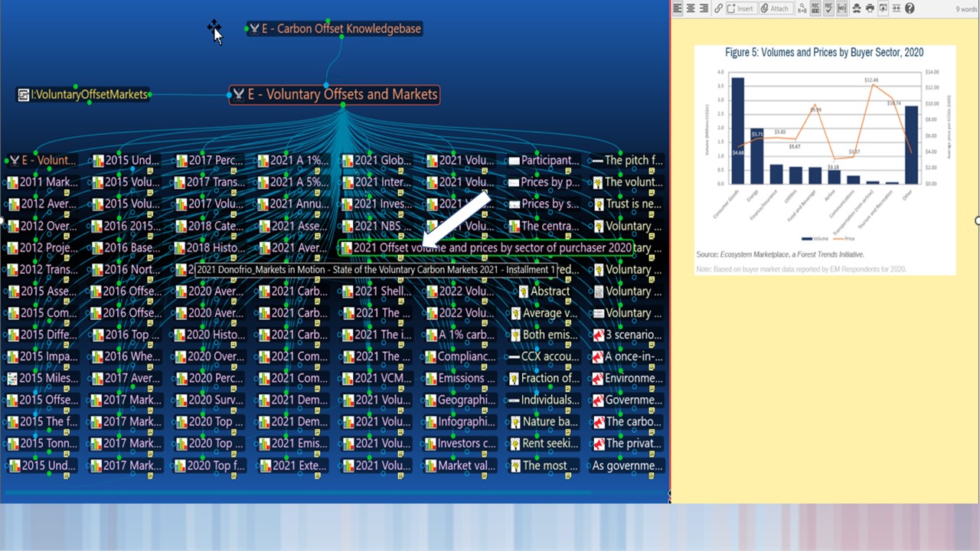Select the Nature ba... thought
This screenshot has height=551, width=980.
point(544,422)
